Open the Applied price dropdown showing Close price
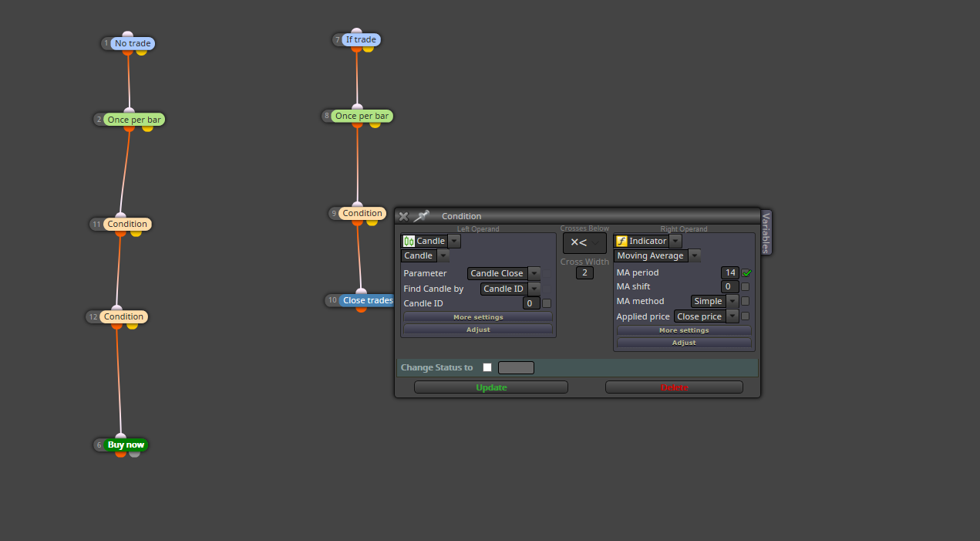Image resolution: width=980 pixels, height=541 pixels. tap(706, 316)
